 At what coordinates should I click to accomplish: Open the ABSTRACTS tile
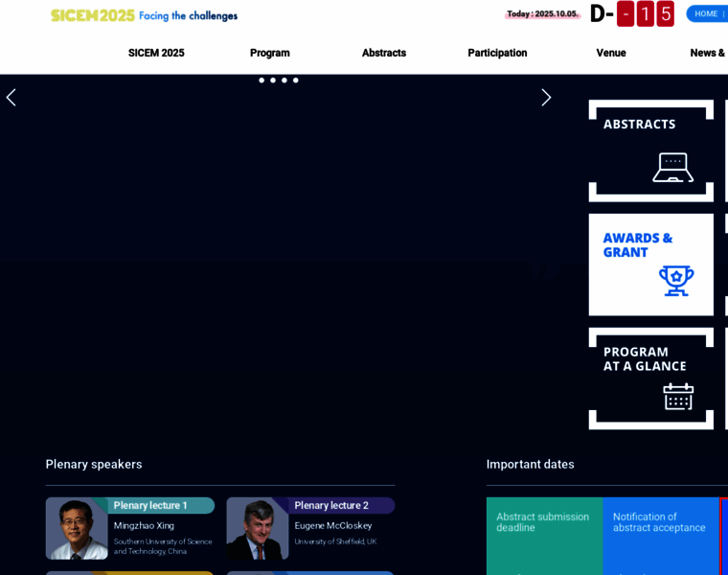point(651,151)
